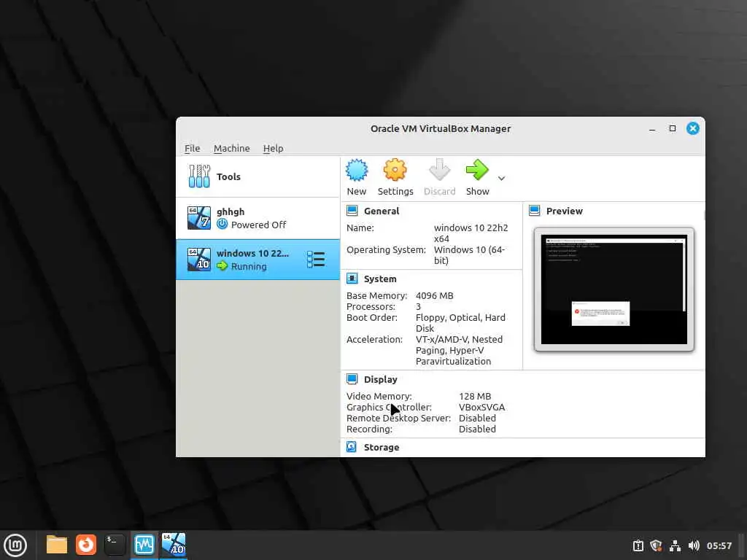Click the Base Memory value 4096 MB
This screenshot has height=560, width=747.
click(x=434, y=296)
